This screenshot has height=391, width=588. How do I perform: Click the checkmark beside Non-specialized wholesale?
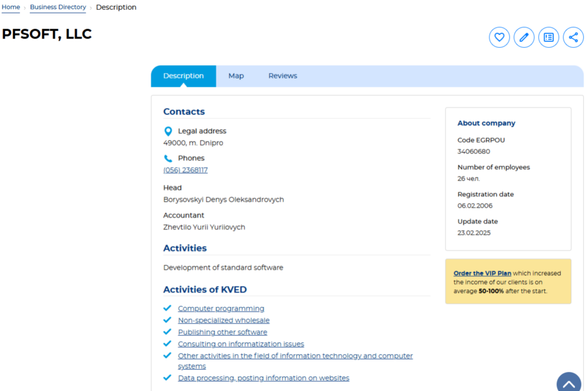click(x=167, y=320)
